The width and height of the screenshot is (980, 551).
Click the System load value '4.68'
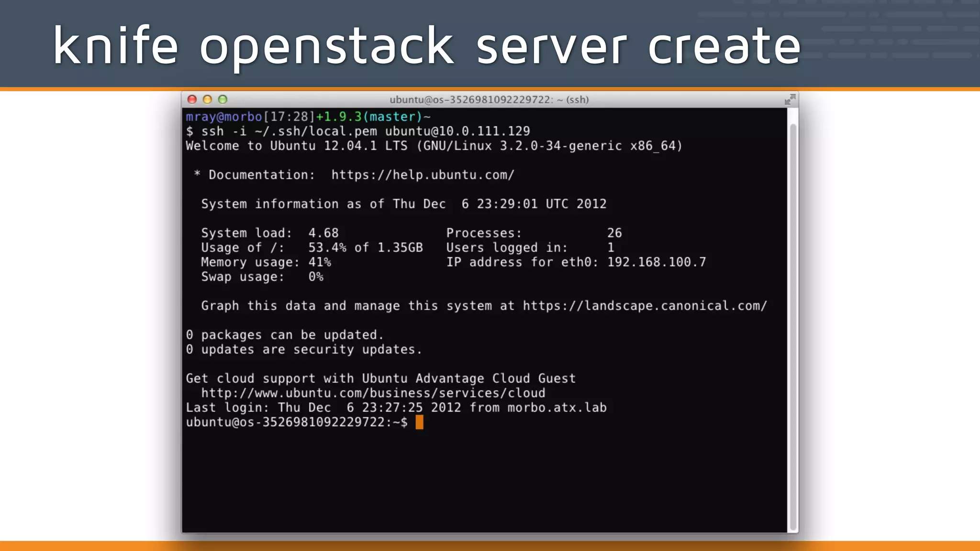click(323, 233)
